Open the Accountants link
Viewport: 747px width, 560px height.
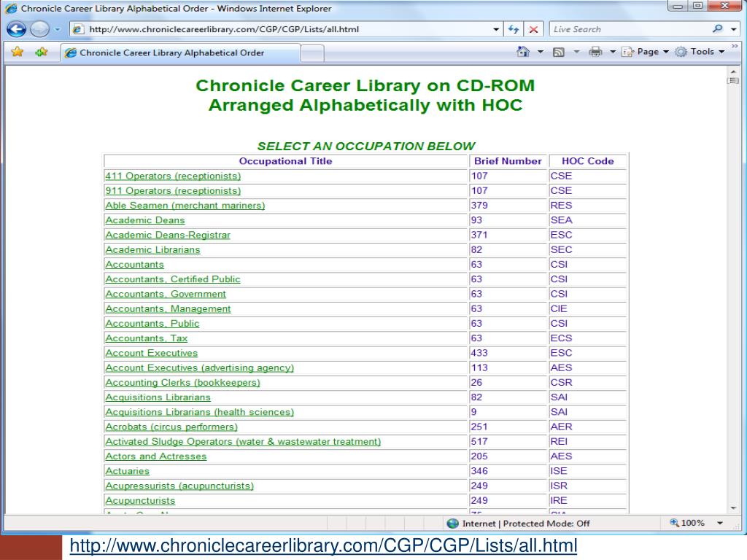point(134,264)
